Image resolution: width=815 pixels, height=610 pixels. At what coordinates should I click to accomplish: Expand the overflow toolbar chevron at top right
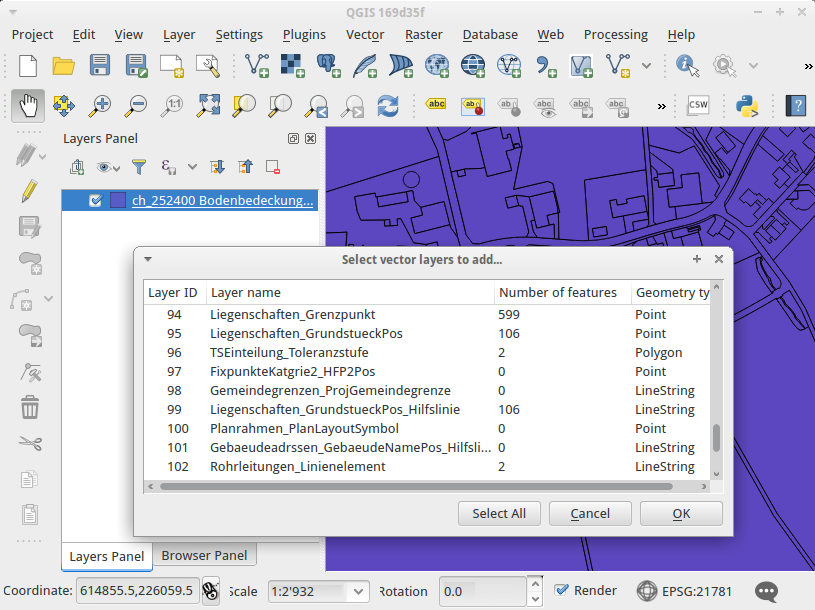coord(808,66)
